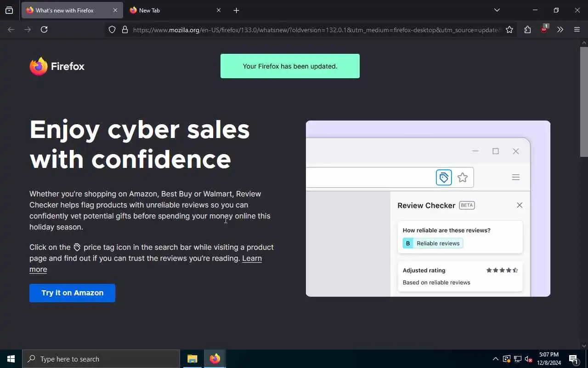The width and height of the screenshot is (588, 368).
Task: Expand the list all tabs chevron
Action: coord(497,10)
